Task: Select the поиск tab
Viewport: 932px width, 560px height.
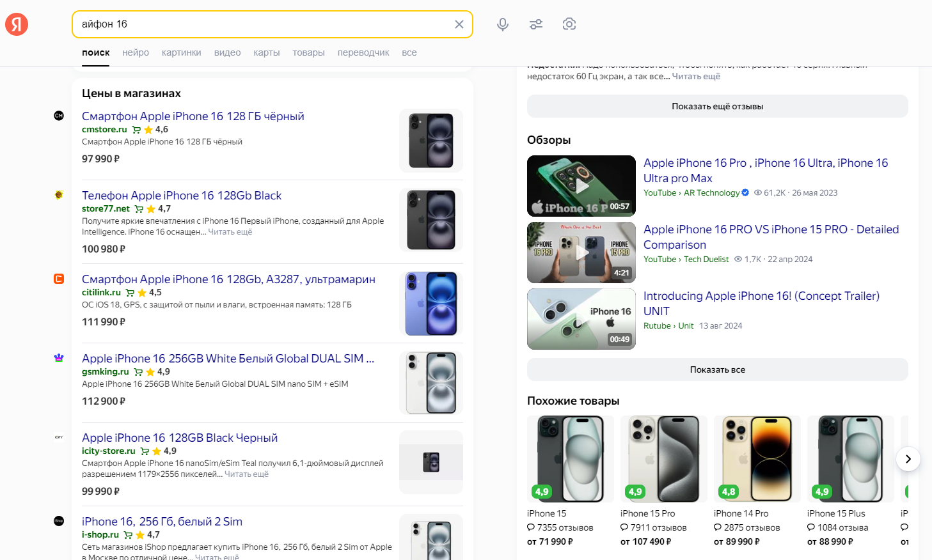Action: 96,52
